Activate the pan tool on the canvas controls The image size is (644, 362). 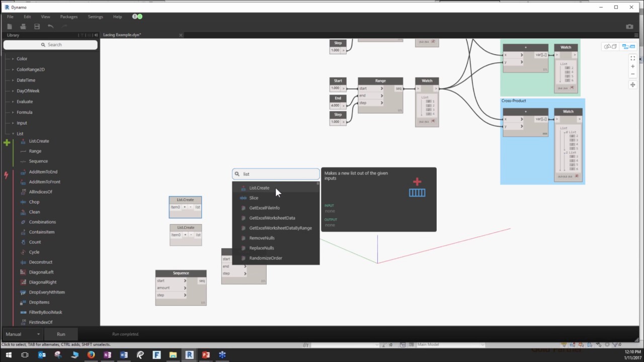click(633, 85)
